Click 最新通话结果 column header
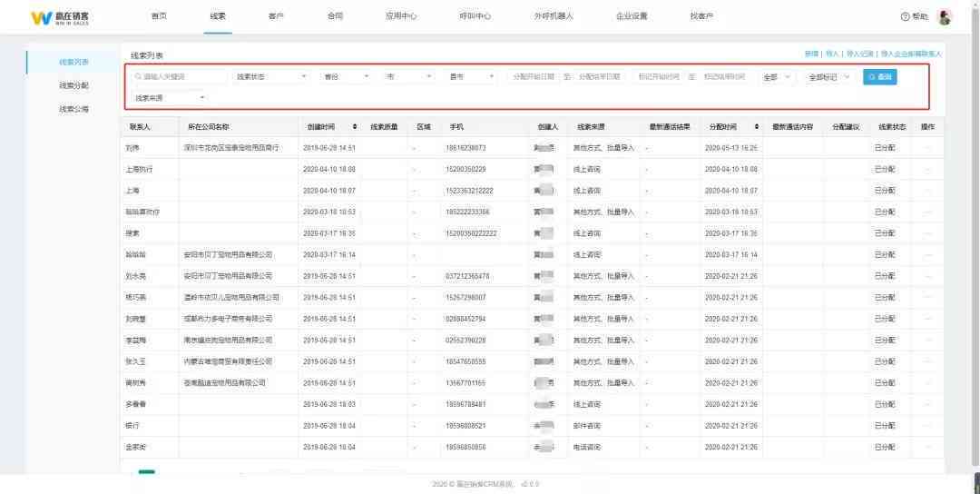This screenshot has width=980, height=494. (x=670, y=127)
